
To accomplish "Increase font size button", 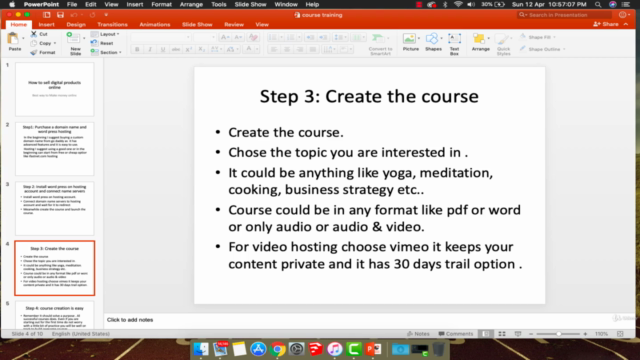I will pyautogui.click(x=224, y=37).
